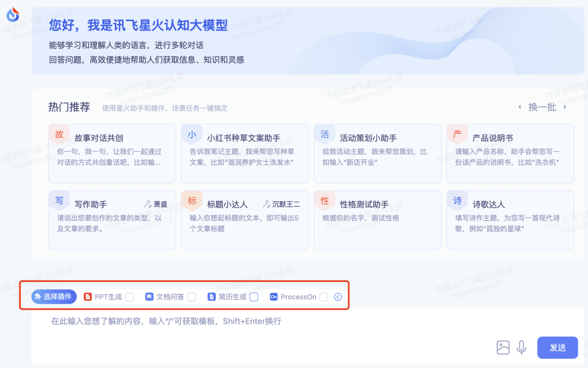588x368 pixels.
Task: Select the 小红书种草文案助手 card title
Action: (x=243, y=138)
